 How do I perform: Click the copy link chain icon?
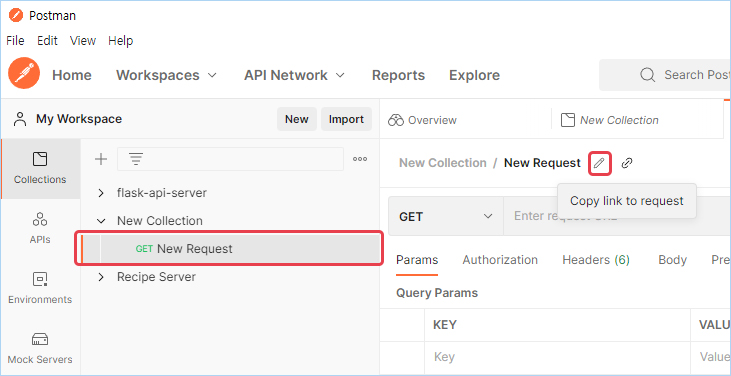click(627, 163)
